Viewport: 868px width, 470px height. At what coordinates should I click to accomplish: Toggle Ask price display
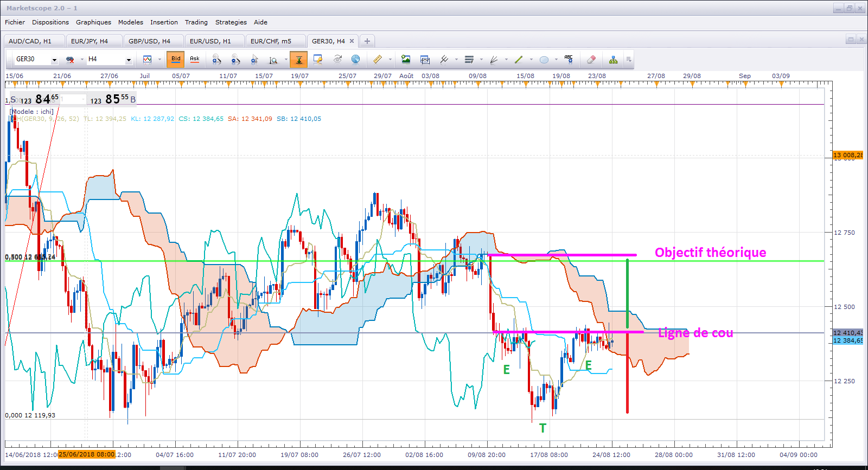click(195, 59)
